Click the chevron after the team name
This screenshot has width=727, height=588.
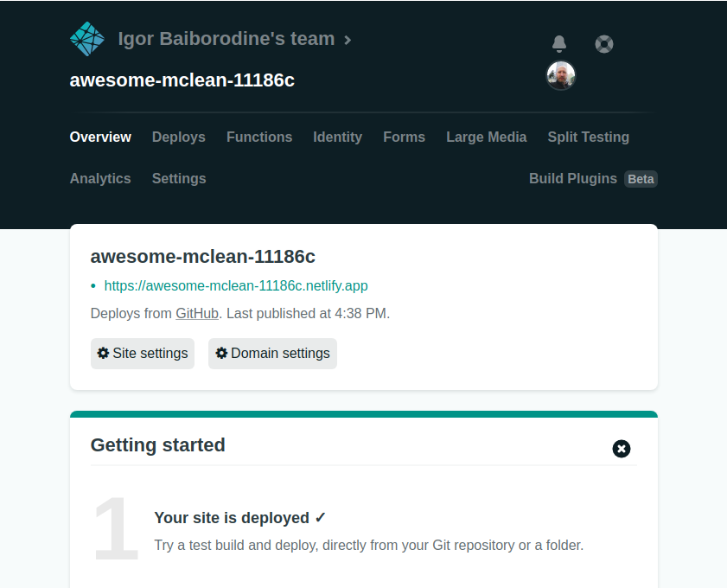click(348, 41)
